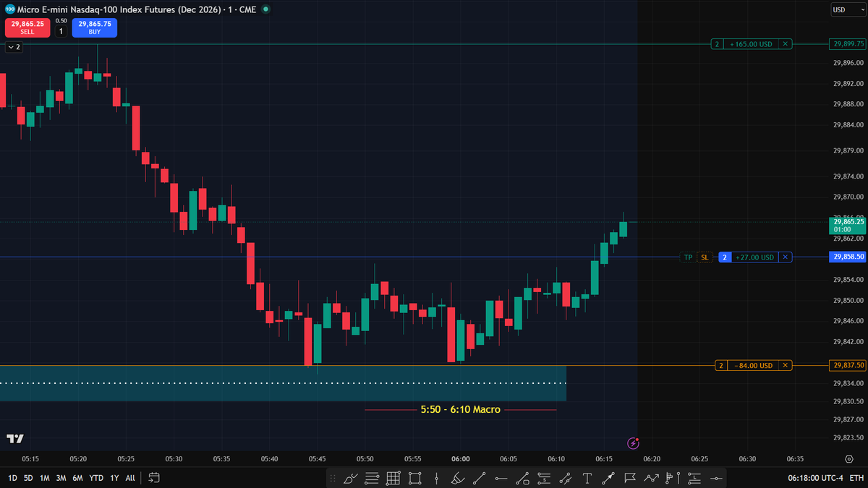Click the green market status indicator
Viewport: 868px width, 488px height.
267,9
